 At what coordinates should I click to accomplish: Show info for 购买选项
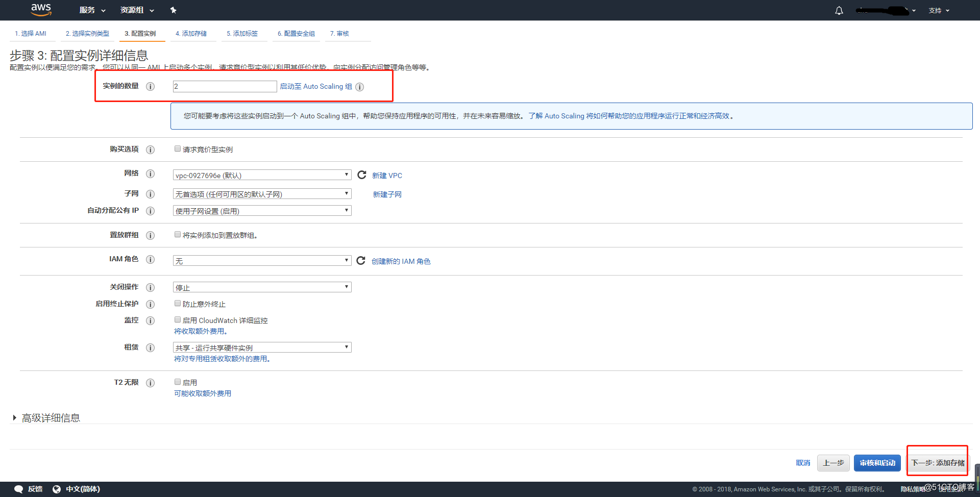pos(151,150)
